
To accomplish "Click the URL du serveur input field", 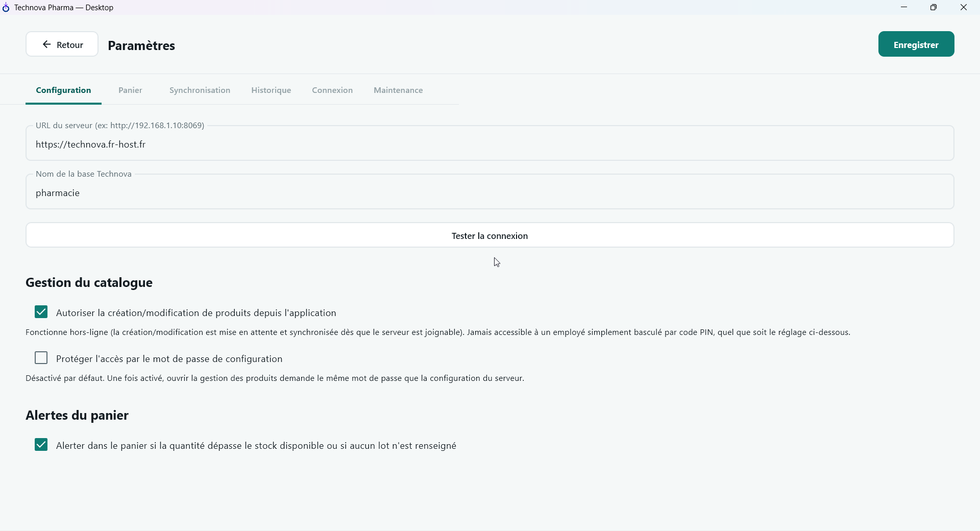I will (x=490, y=143).
